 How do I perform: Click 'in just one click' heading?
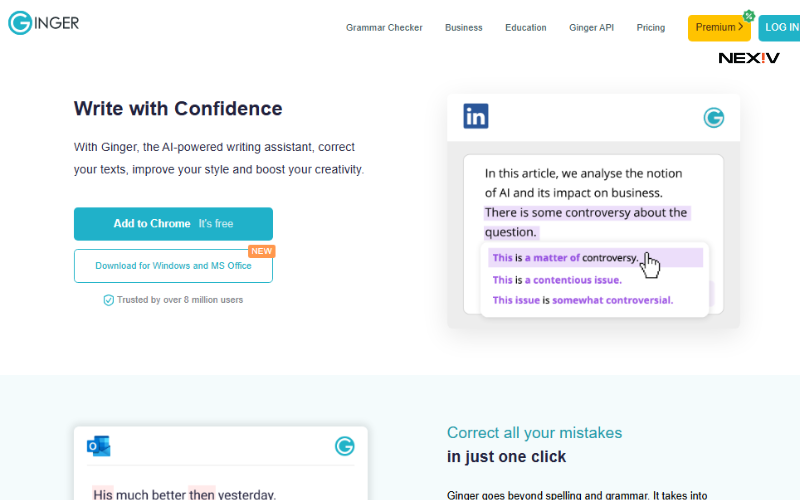(x=506, y=456)
